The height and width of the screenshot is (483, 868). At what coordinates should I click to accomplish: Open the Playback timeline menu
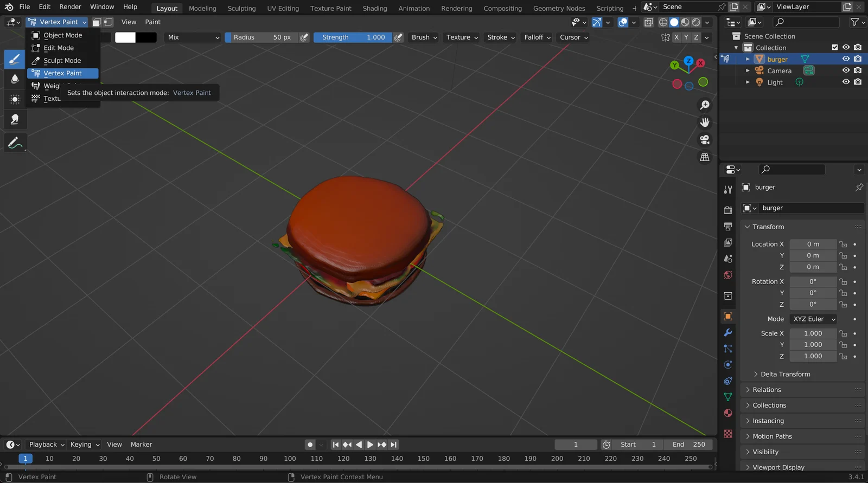coord(47,445)
